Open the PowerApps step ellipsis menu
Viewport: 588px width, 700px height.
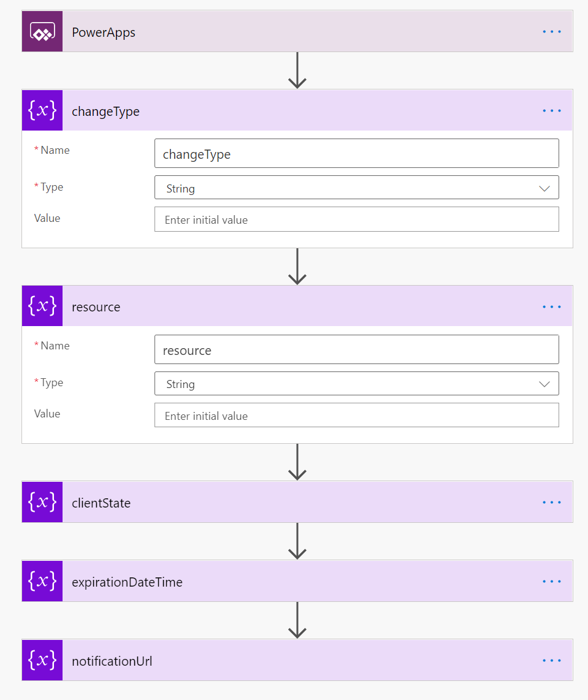pos(552,32)
